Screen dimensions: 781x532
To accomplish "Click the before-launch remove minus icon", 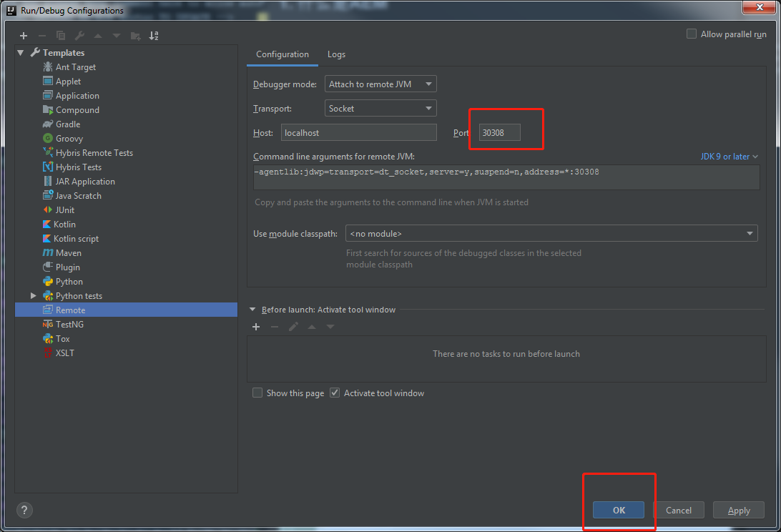I will [x=275, y=327].
